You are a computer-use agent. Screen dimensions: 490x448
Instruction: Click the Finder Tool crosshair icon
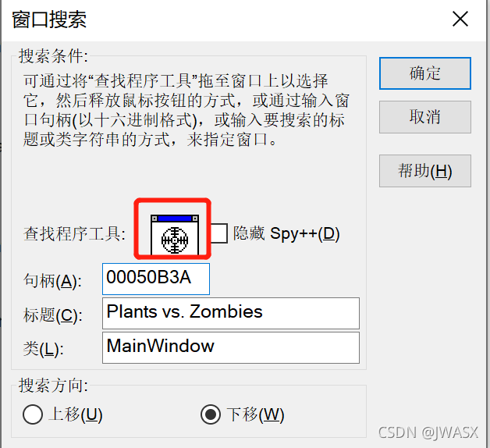pyautogui.click(x=175, y=234)
